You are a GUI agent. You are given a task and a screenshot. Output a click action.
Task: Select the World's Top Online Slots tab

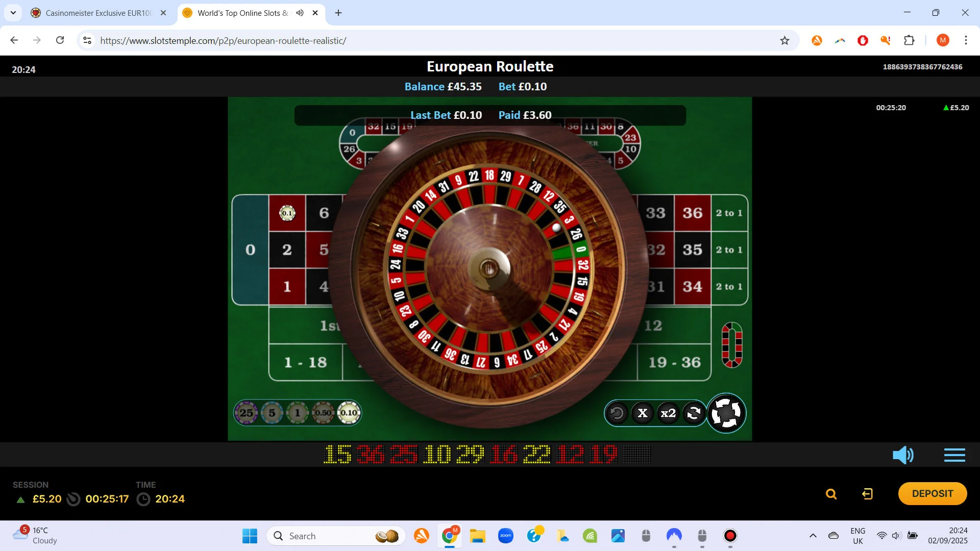tap(242, 13)
